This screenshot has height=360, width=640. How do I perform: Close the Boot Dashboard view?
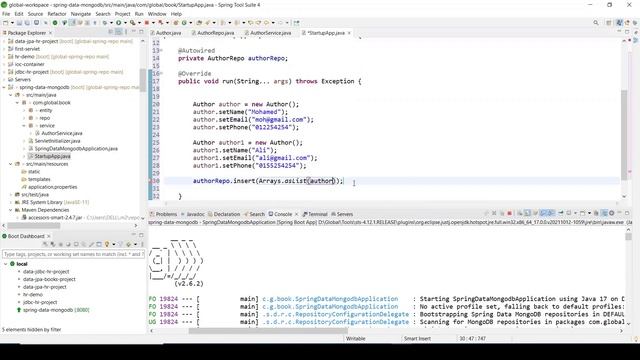[x=48, y=236]
